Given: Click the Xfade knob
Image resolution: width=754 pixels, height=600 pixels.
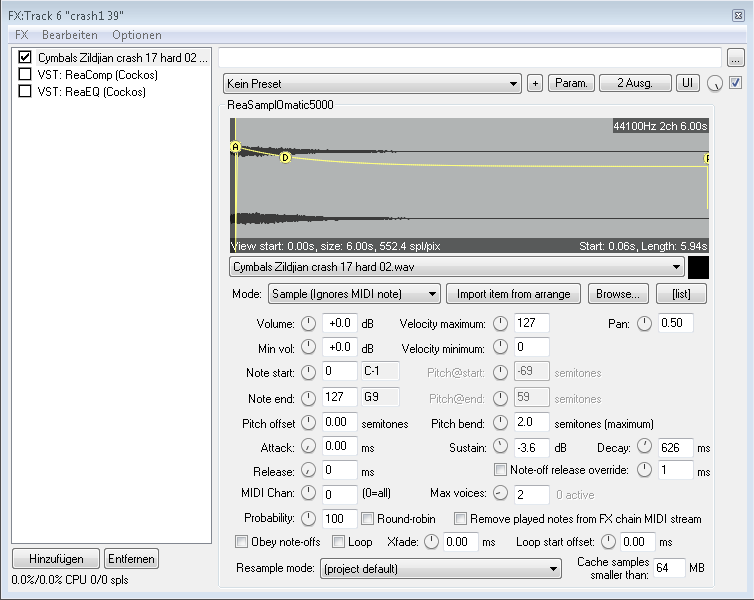Looking at the screenshot, I should (x=431, y=542).
